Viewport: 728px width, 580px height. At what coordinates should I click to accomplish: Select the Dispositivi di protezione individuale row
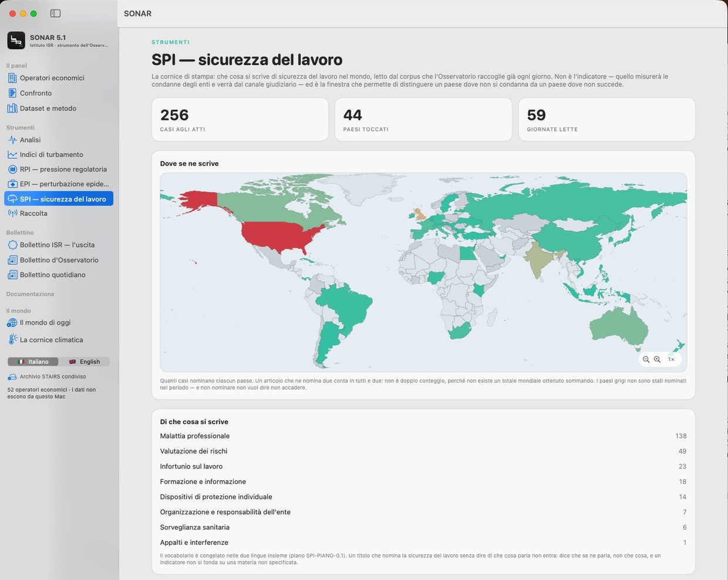(x=423, y=497)
